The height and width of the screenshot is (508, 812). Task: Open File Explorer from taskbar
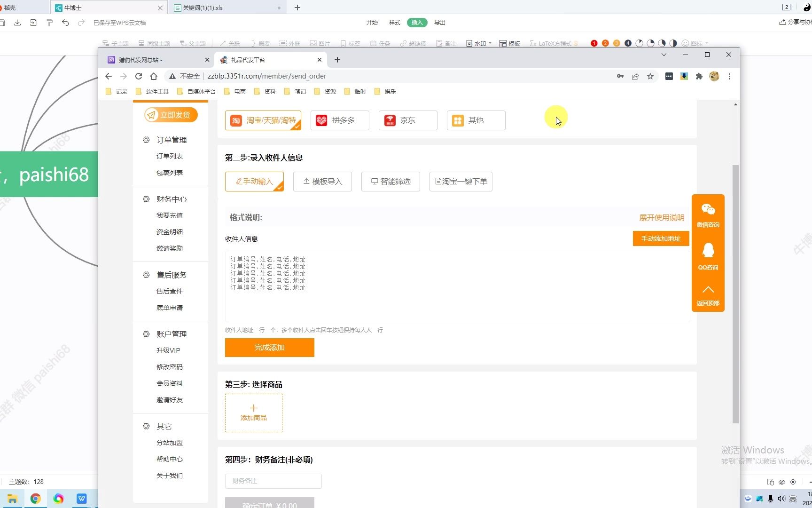coord(13,499)
